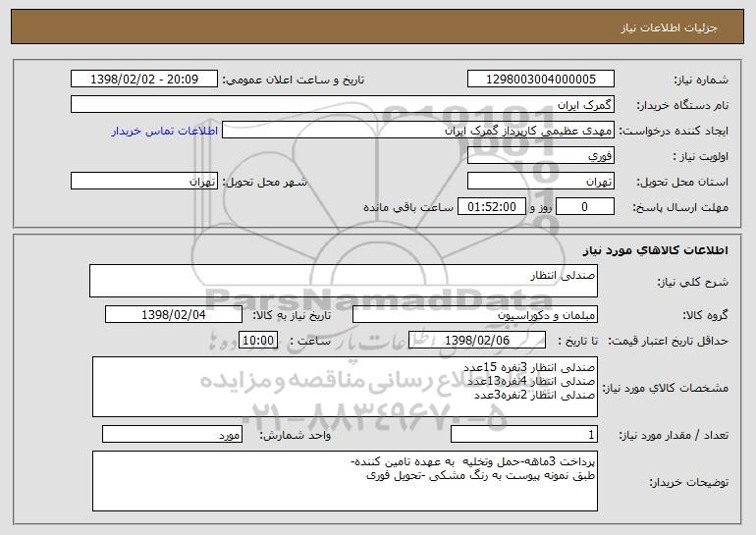Image resolution: width=756 pixels, height=535 pixels.
Task: Click the public announcement date field 1398/02/02 - 20:09
Action: point(144,79)
